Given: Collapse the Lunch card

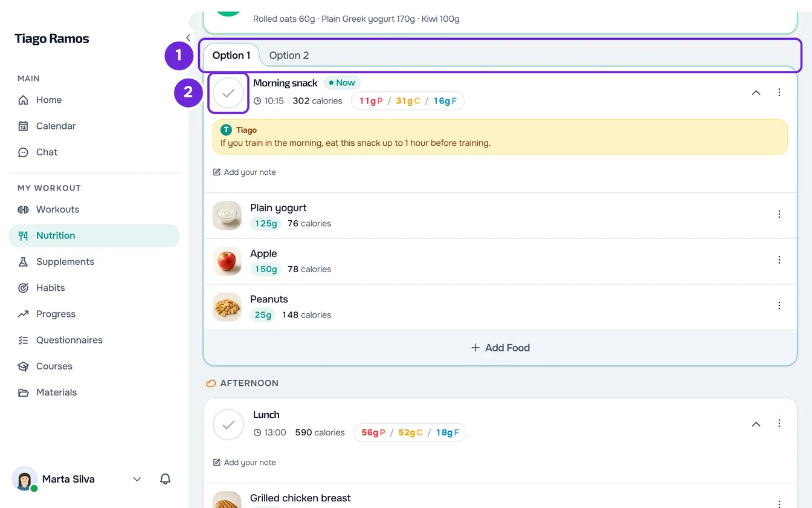Looking at the screenshot, I should click(756, 424).
